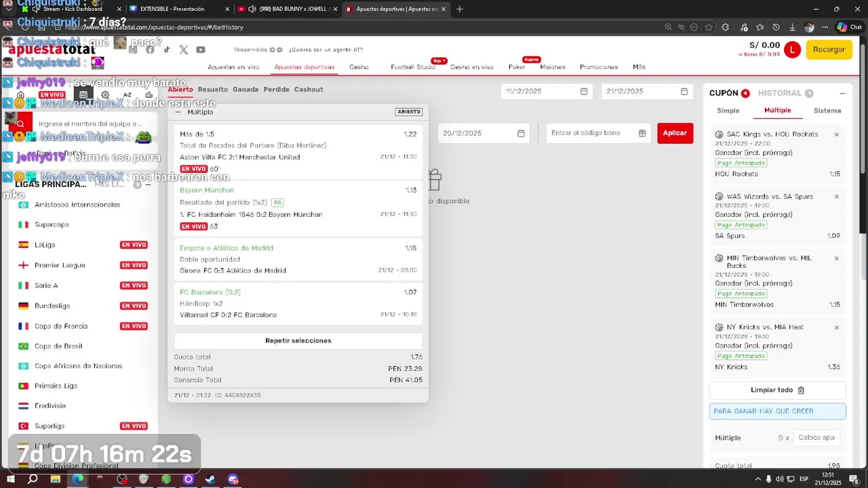Remove WAS Wizards vs. SA Spurs selection
This screenshot has height=488, width=868.
(x=836, y=197)
